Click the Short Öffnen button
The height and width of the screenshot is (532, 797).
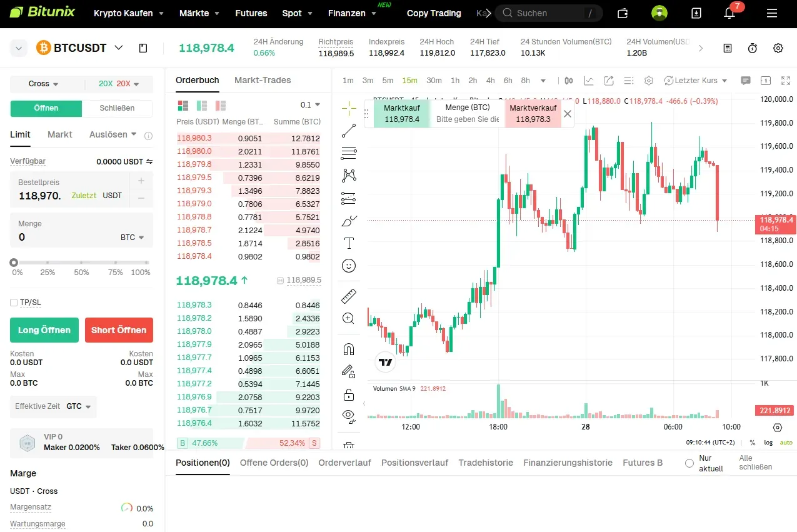pos(119,330)
